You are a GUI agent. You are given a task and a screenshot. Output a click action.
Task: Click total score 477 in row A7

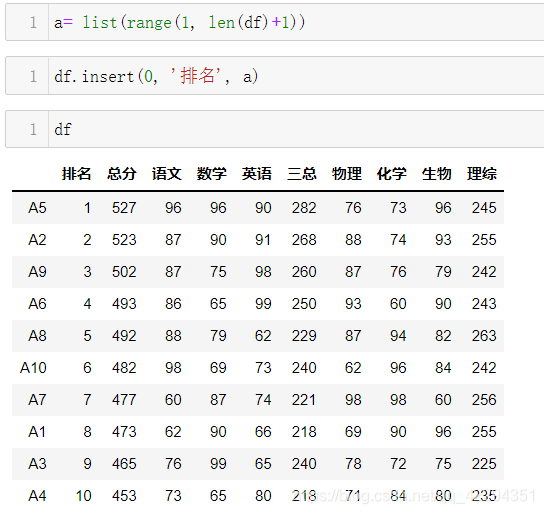pyautogui.click(x=124, y=400)
